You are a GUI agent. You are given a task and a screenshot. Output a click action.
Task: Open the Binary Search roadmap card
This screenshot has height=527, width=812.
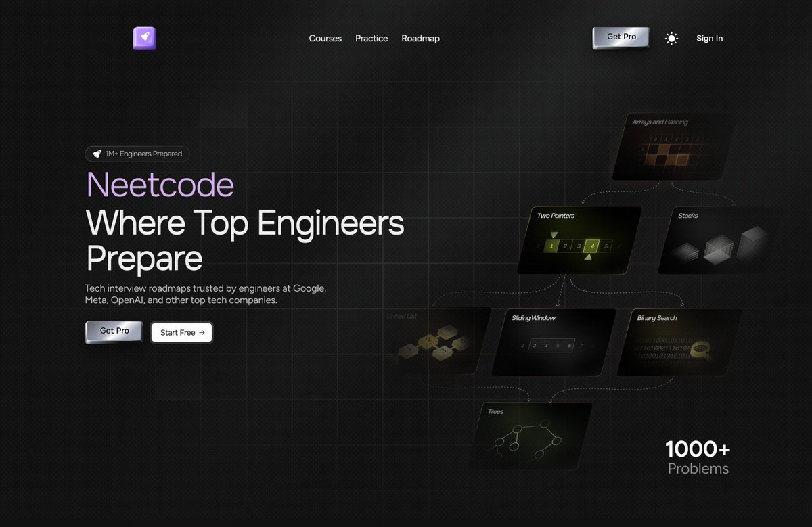[x=679, y=342]
